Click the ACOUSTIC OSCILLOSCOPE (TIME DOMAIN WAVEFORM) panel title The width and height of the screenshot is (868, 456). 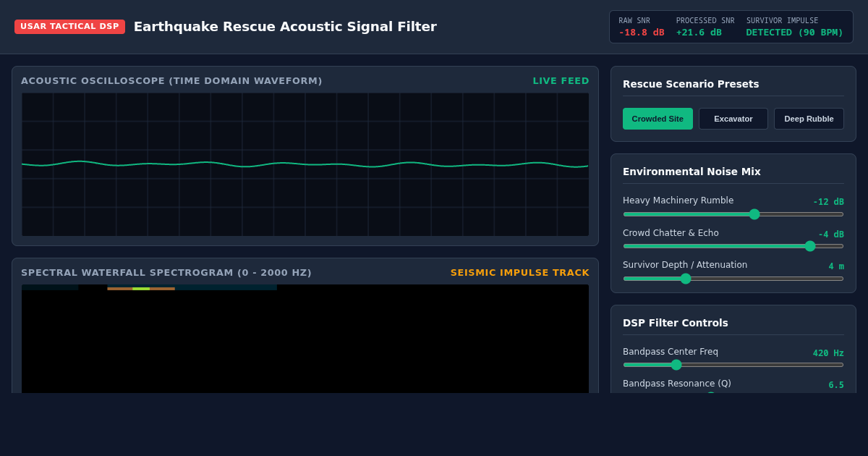[171, 81]
